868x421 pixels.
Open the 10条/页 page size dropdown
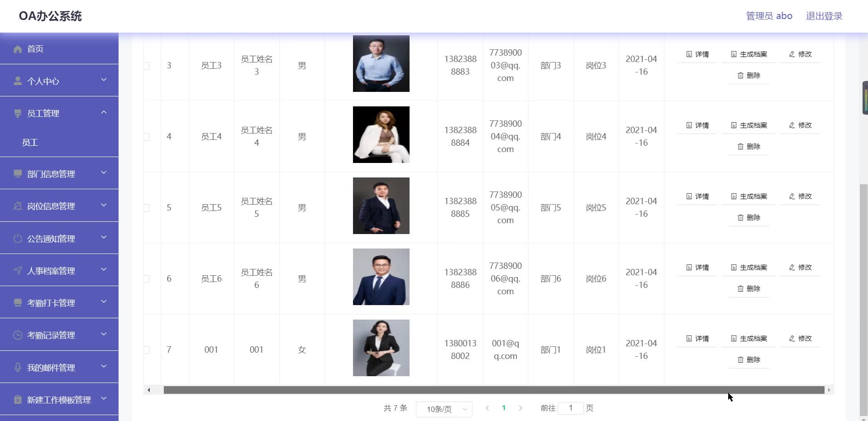(x=444, y=409)
